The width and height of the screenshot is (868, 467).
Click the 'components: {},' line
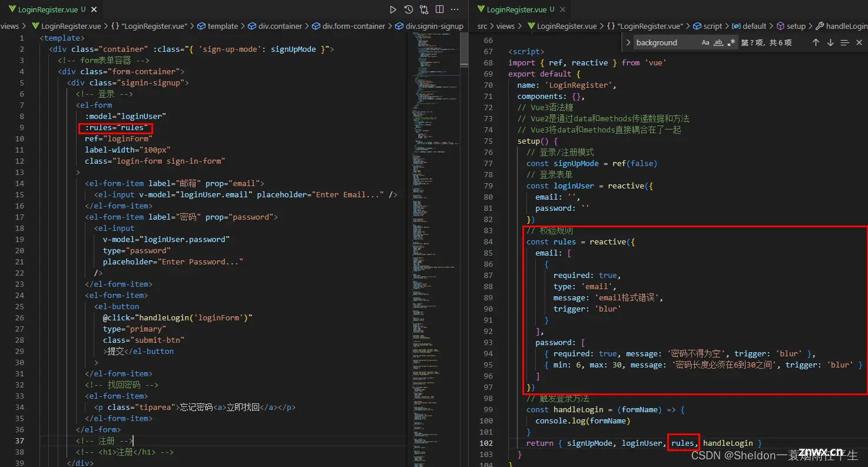pos(551,96)
